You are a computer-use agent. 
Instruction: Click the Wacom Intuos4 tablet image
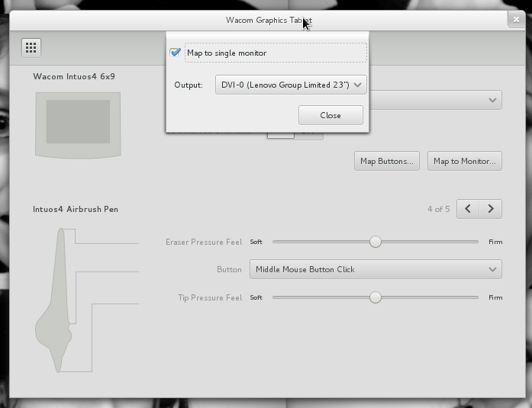pos(78,125)
